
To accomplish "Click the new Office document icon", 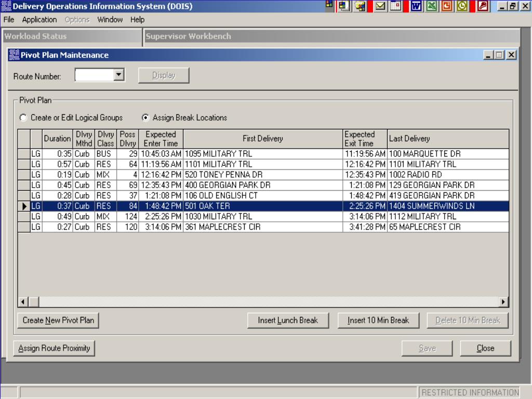I will (x=344, y=6).
